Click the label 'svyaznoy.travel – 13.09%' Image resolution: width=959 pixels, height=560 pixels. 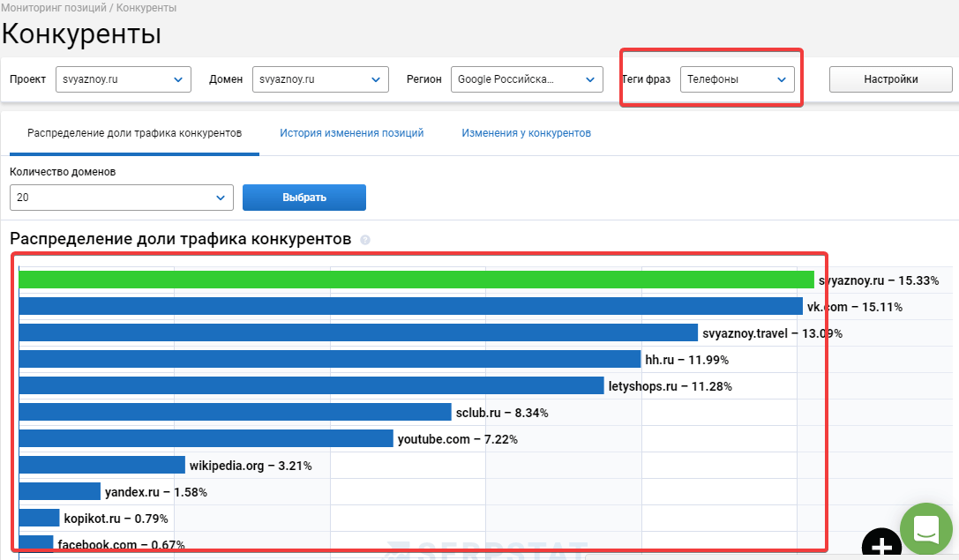point(773,334)
